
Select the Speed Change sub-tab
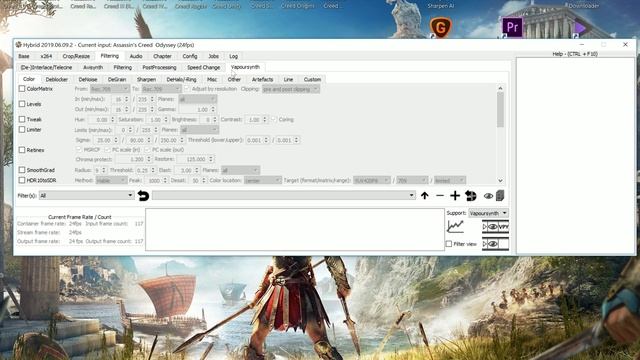(x=203, y=67)
